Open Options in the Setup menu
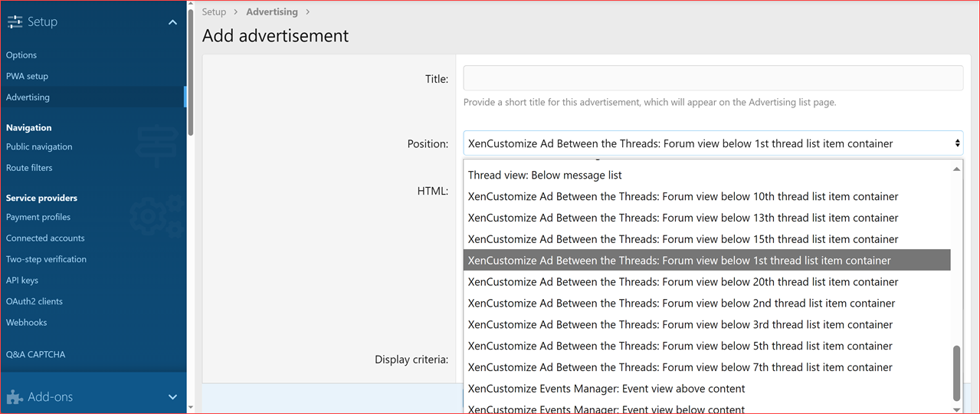The width and height of the screenshot is (980, 414). 21,55
